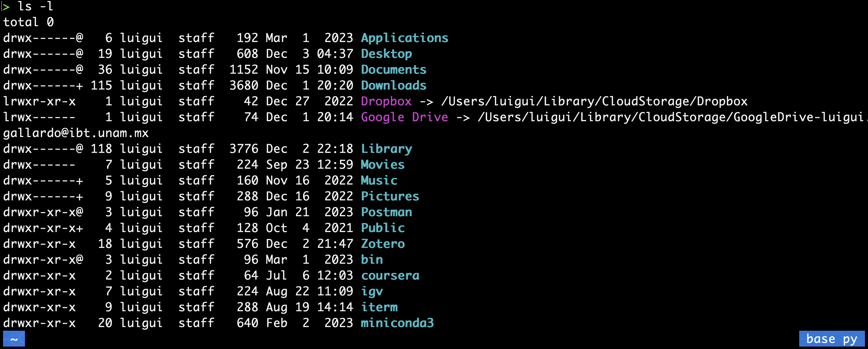The width and height of the screenshot is (868, 349).
Task: Click the /Users/luigui/Library/CloudStorage/Dropbox target path
Action: (x=594, y=101)
